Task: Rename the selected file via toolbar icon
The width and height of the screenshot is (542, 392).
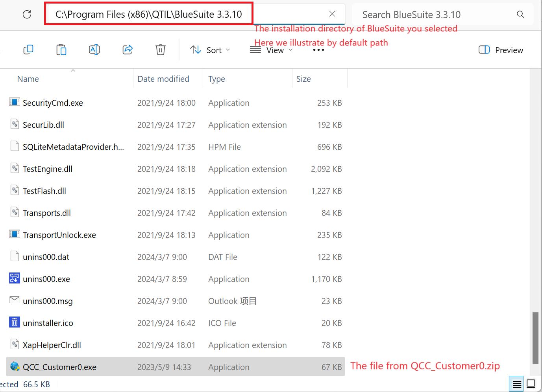Action: tap(94, 50)
